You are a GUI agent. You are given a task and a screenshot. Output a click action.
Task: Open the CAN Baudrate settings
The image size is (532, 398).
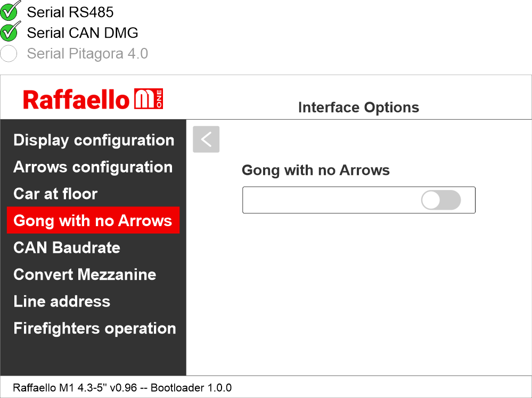(67, 247)
